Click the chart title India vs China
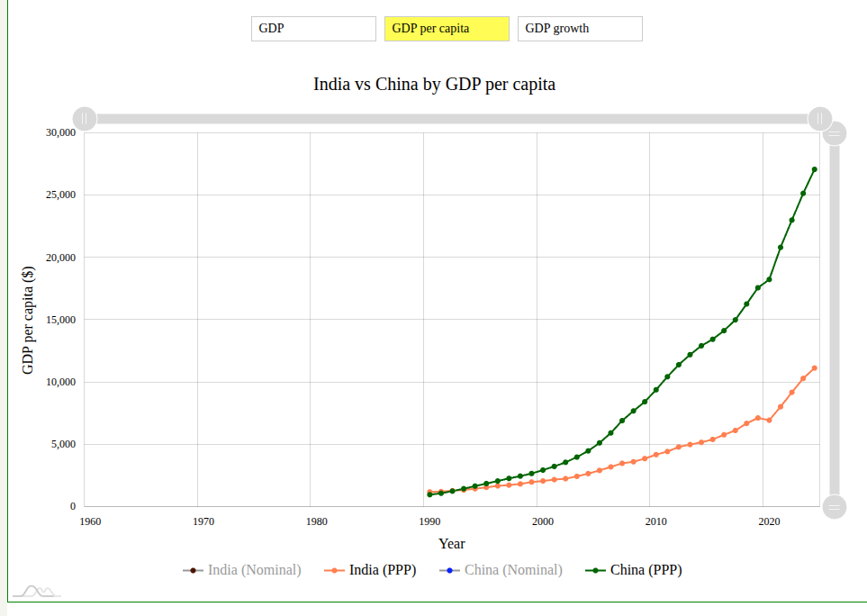 (434, 84)
